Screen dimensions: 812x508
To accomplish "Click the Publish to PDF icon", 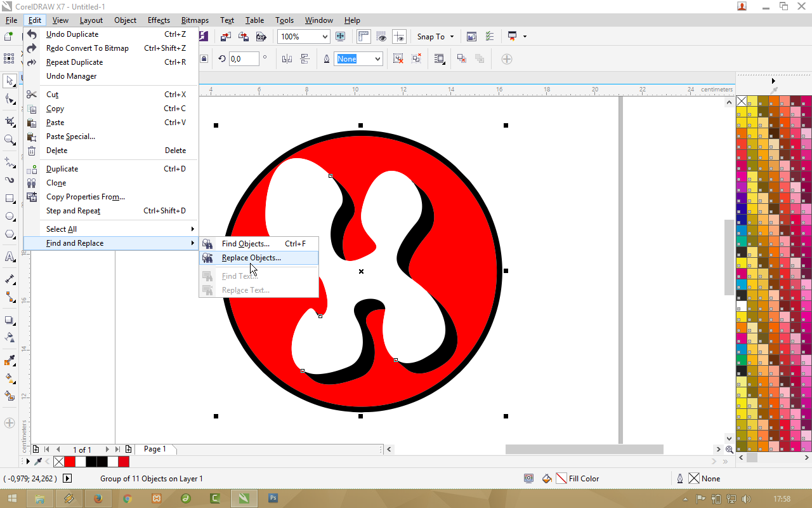I will 261,36.
